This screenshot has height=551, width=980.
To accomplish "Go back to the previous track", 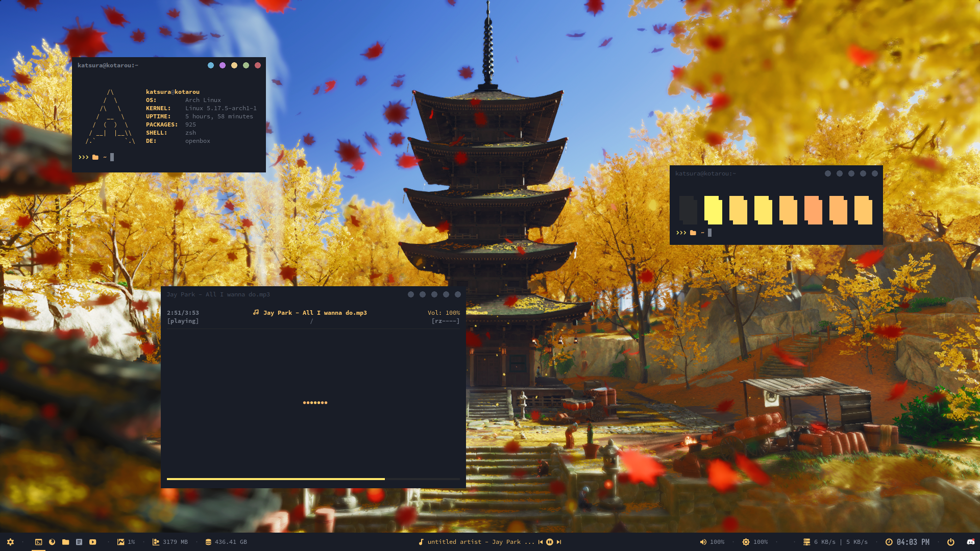I will [541, 542].
